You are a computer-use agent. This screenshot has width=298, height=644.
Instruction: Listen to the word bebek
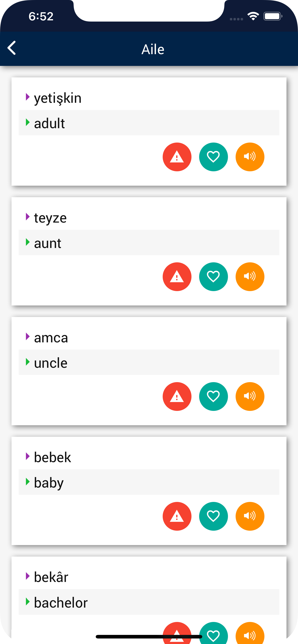pos(250,516)
